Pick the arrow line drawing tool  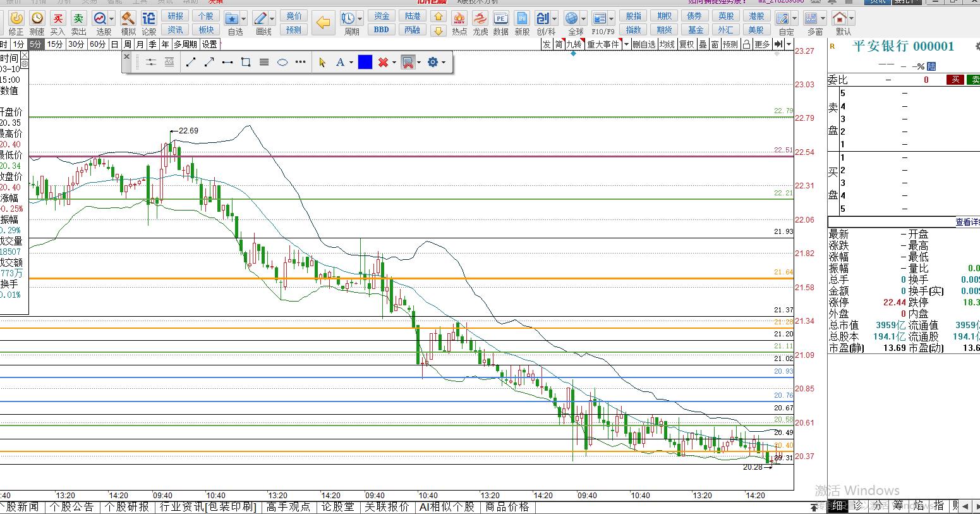(209, 62)
